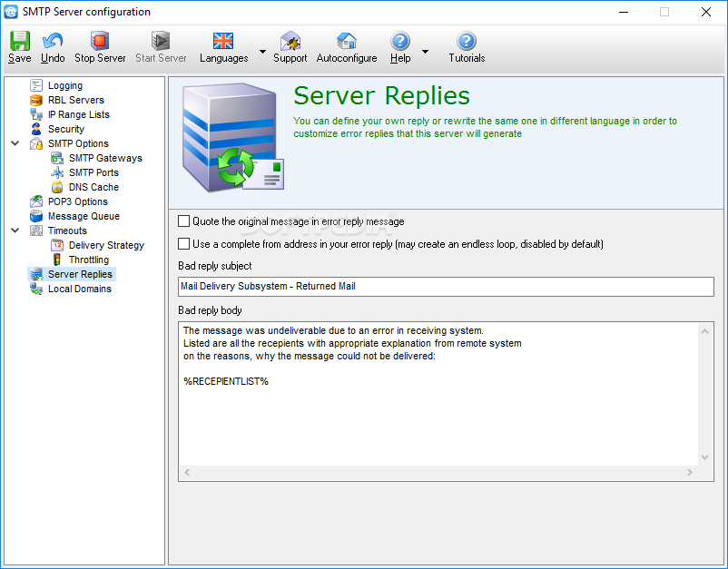Click the Timeouts icon
728x569 pixels.
click(x=36, y=231)
